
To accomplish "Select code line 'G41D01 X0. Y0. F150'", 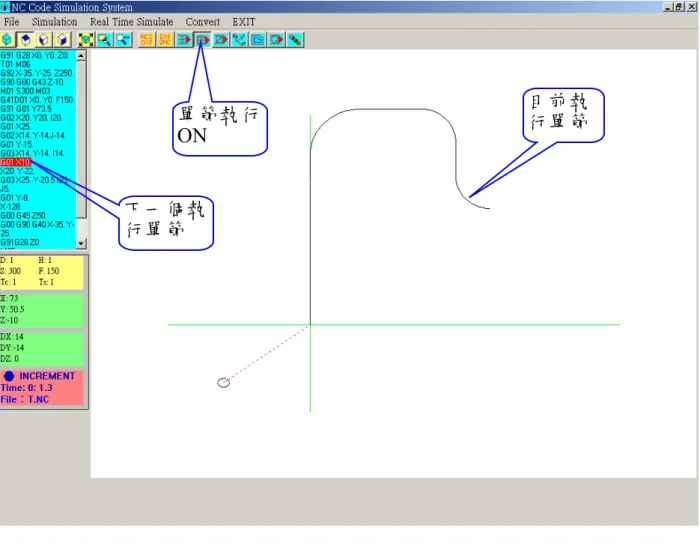I will click(x=37, y=100).
